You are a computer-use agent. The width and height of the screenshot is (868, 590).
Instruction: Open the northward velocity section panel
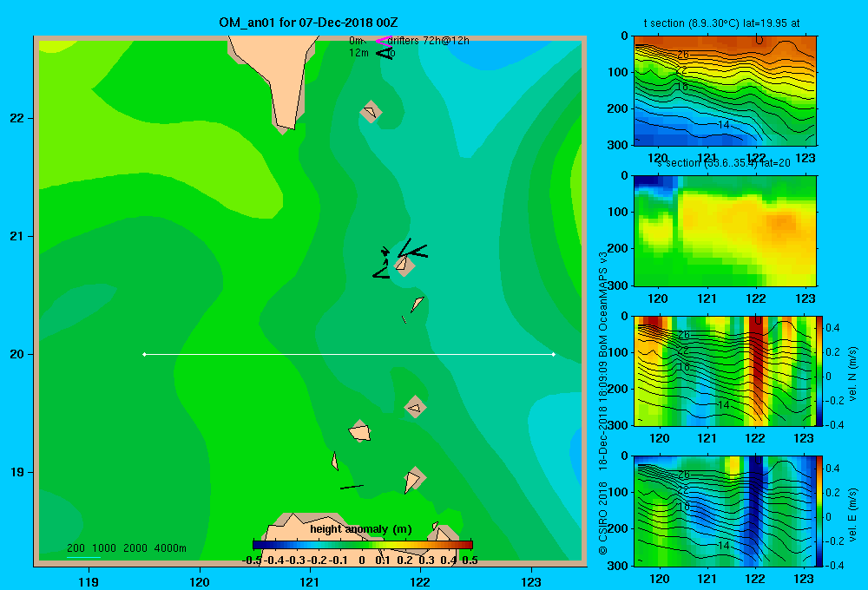point(725,370)
